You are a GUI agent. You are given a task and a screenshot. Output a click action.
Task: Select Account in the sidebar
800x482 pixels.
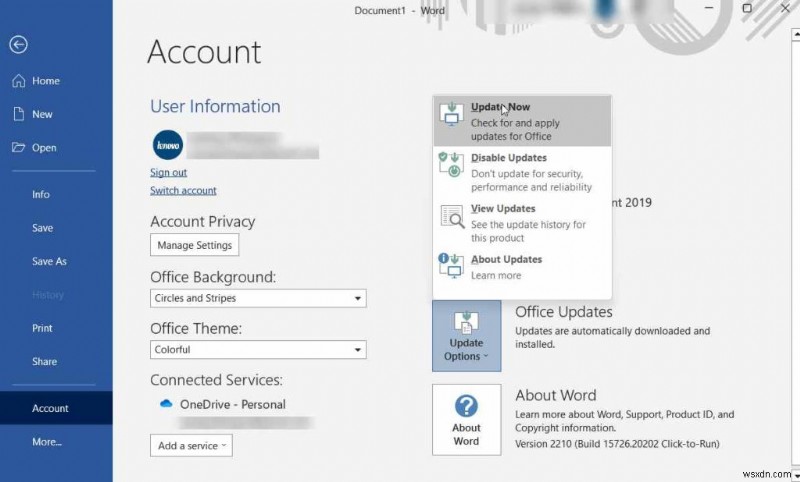coord(56,408)
